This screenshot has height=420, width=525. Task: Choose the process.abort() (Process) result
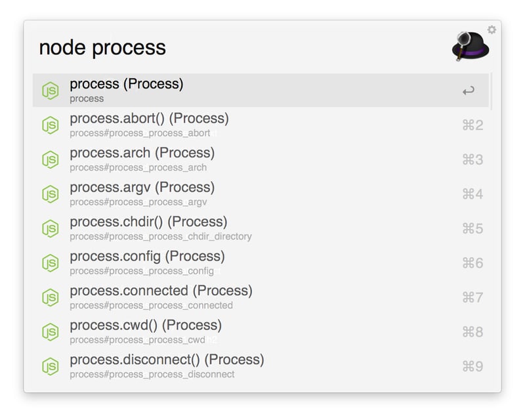pyautogui.click(x=149, y=119)
